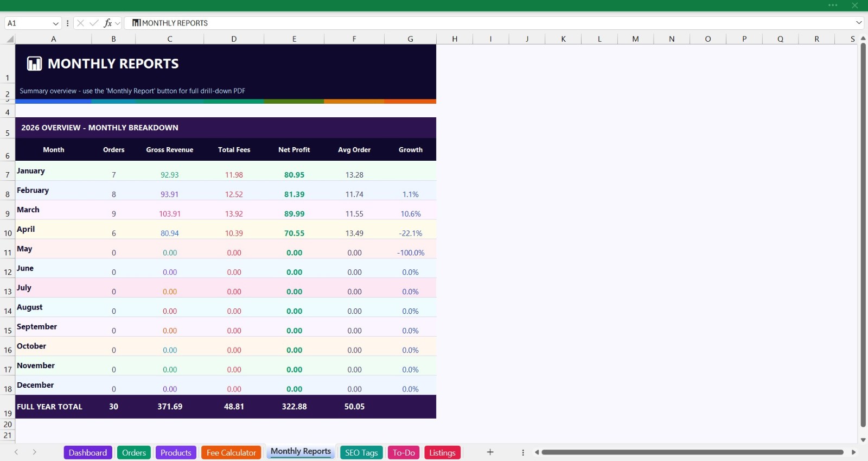Screen dimensions: 868x461
Task: Switch to the Orders sheet tab
Action: tap(134, 452)
